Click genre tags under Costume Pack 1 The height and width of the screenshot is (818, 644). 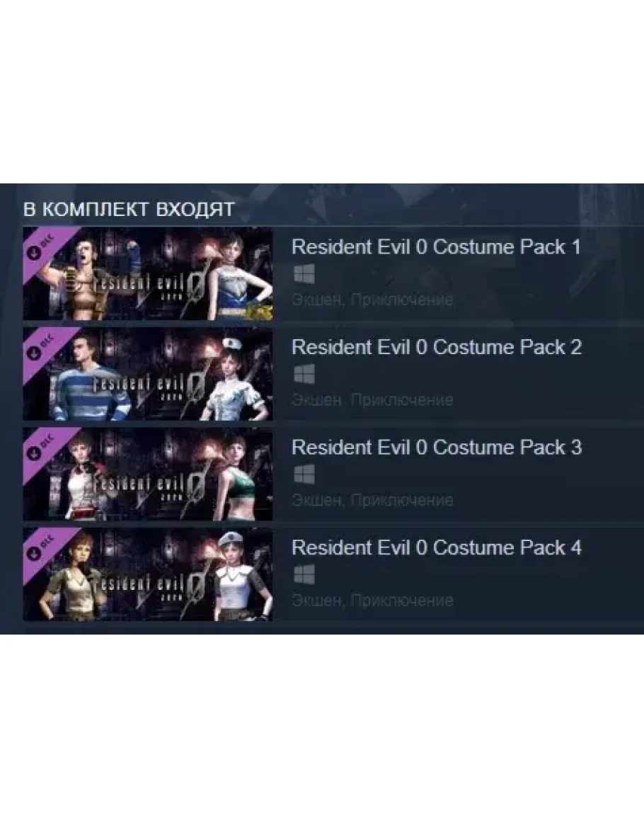[372, 300]
